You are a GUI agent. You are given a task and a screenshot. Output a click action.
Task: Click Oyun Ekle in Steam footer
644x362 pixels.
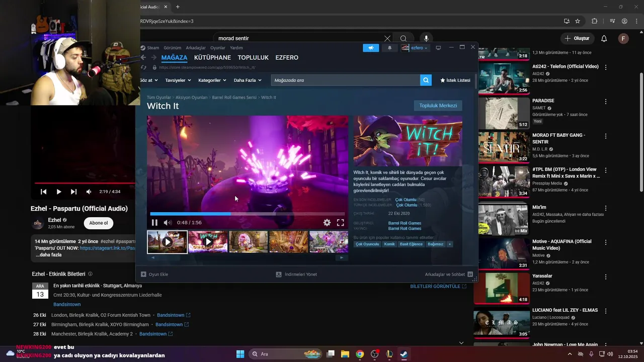click(x=154, y=275)
